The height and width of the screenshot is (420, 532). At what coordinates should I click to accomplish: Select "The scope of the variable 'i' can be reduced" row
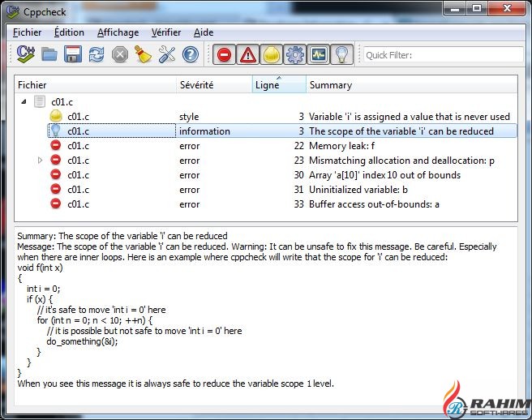[x=282, y=131]
